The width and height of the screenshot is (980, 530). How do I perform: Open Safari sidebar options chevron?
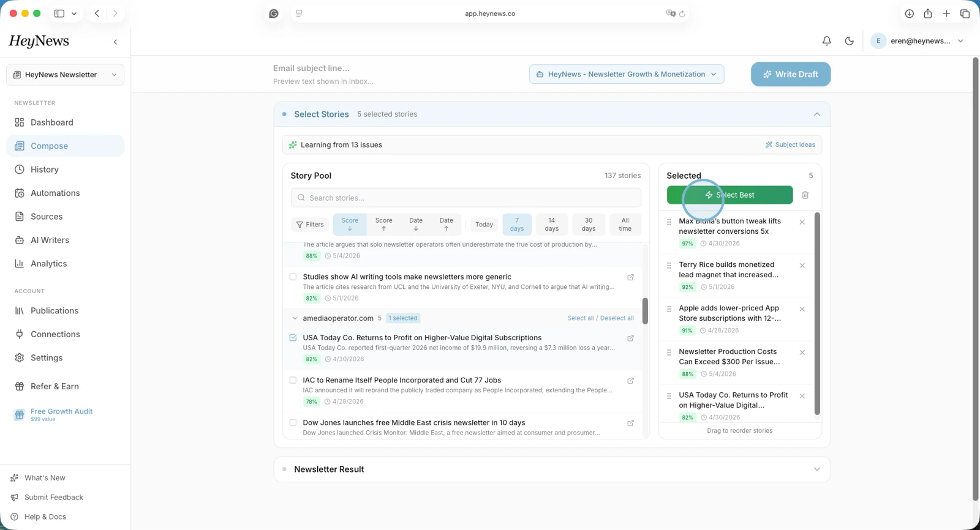click(74, 13)
